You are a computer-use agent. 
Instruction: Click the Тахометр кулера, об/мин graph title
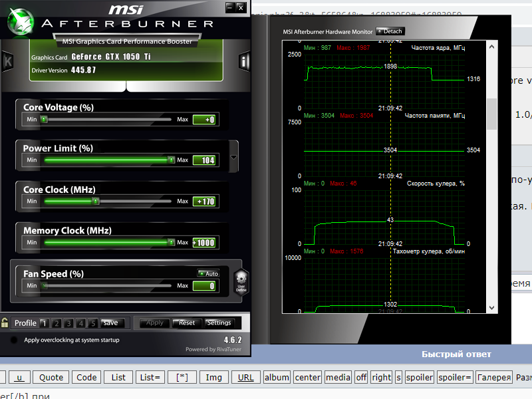coord(429,251)
